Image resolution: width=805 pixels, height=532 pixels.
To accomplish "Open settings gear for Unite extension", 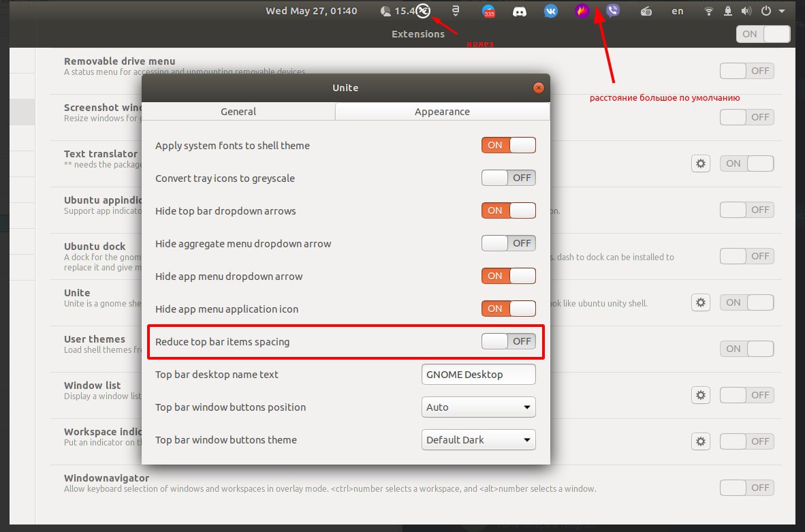I will (701, 302).
